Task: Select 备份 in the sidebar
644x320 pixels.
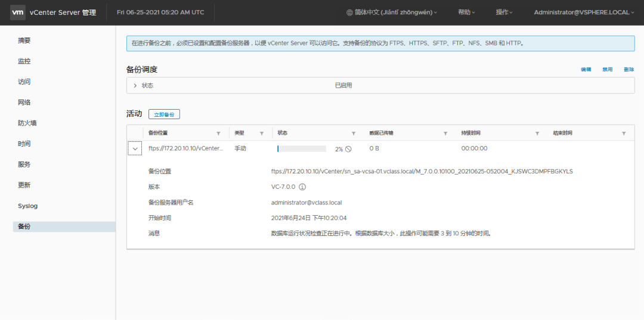Action: [x=64, y=226]
